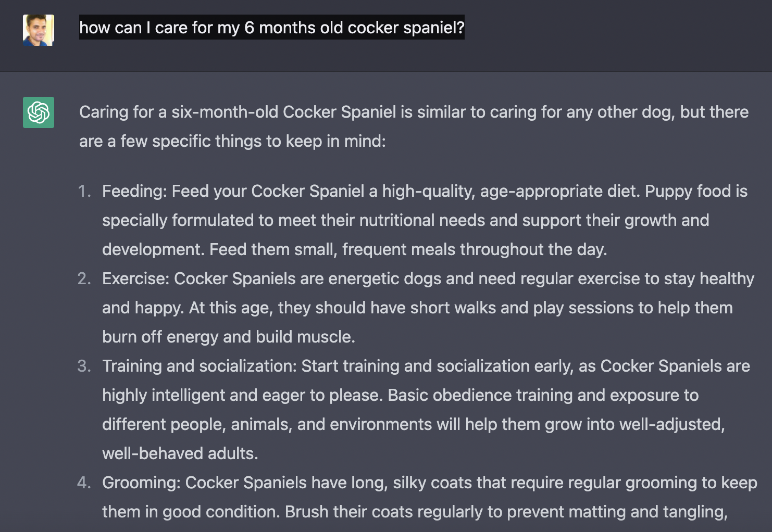The image size is (772, 532).
Task: Click list number 2 marker
Action: pos(84,278)
